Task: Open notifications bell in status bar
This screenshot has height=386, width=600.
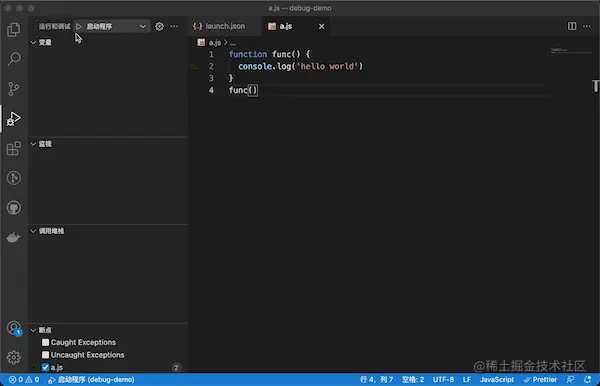Action: pos(587,380)
